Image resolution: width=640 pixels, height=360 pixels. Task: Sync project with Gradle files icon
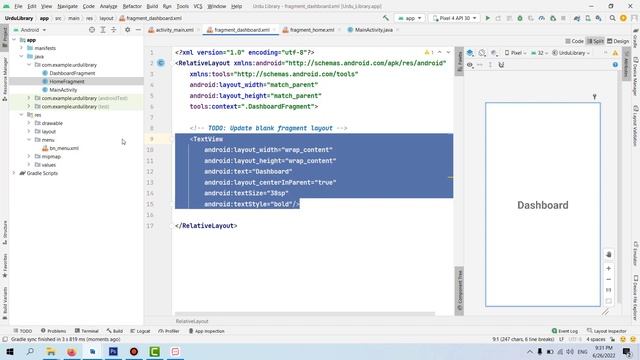click(x=577, y=18)
